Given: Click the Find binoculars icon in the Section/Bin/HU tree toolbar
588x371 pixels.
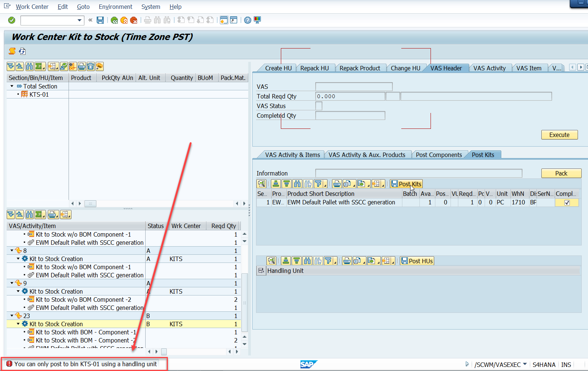Looking at the screenshot, I should 29,67.
